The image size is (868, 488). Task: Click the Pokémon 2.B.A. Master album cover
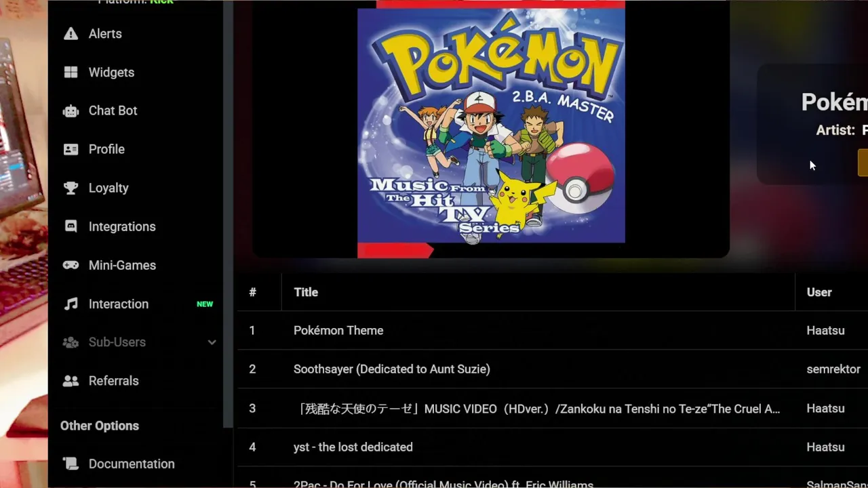[x=491, y=125]
